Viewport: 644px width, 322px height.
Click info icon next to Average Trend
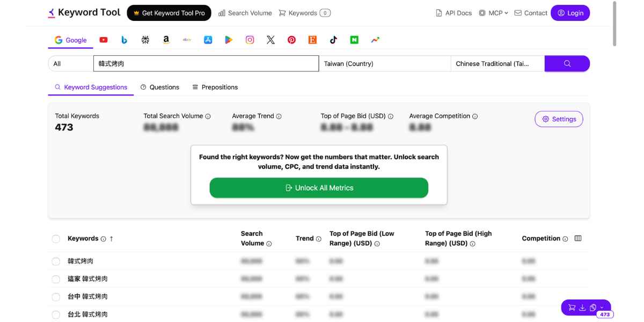click(279, 116)
